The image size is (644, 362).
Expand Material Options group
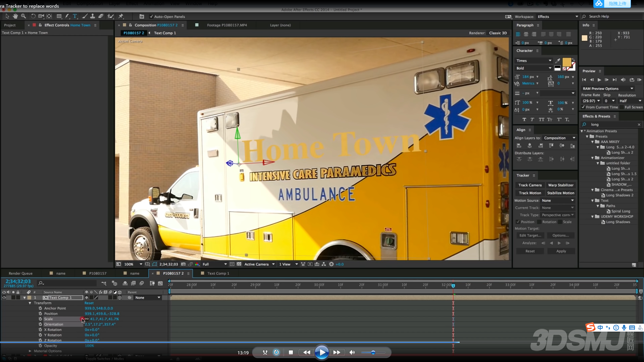click(30, 351)
